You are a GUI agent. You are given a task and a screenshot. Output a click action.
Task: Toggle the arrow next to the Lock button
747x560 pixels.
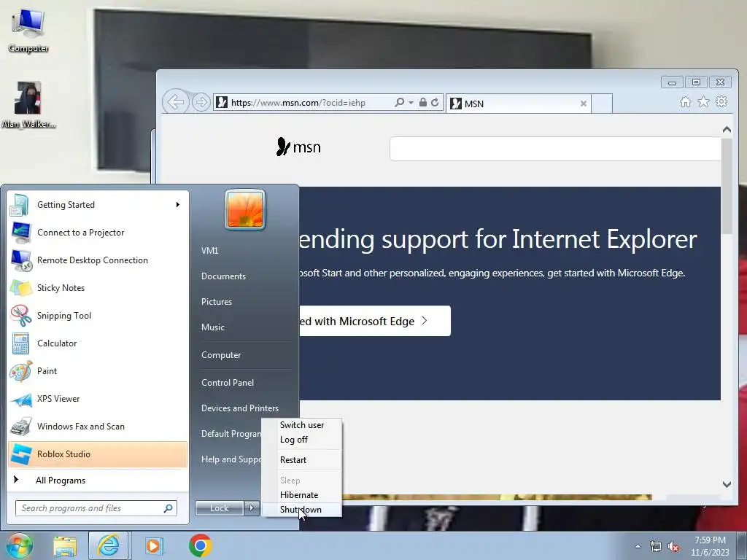click(252, 508)
